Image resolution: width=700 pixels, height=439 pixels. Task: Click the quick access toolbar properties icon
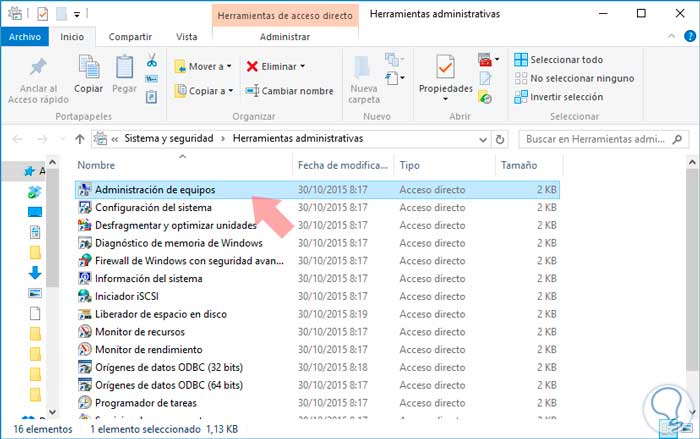[x=42, y=14]
